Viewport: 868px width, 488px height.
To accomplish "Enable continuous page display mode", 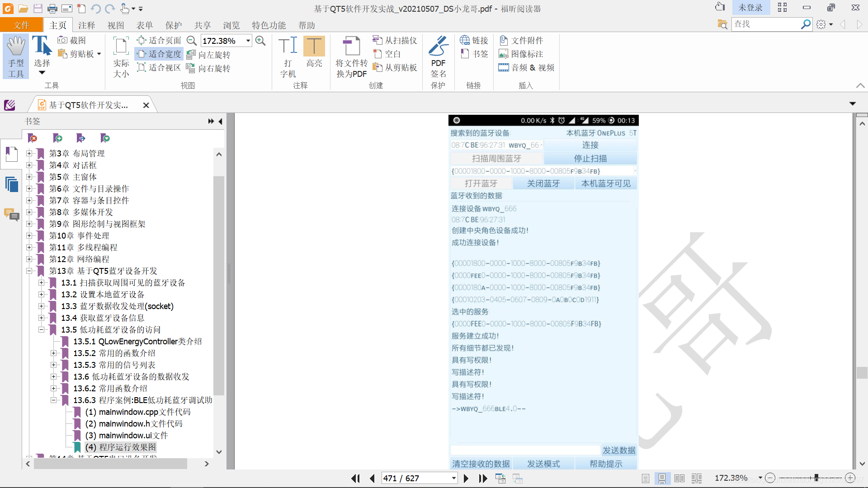I will tap(662, 478).
